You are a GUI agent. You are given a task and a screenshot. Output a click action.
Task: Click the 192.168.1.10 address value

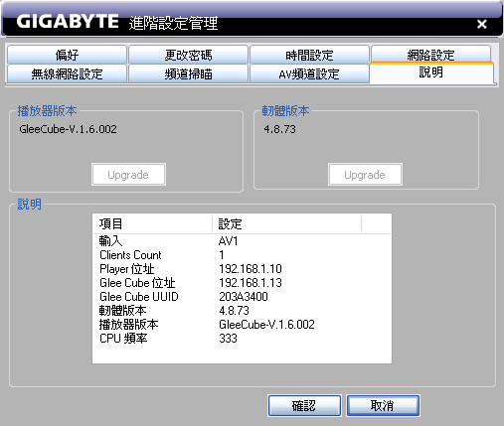[251, 269]
